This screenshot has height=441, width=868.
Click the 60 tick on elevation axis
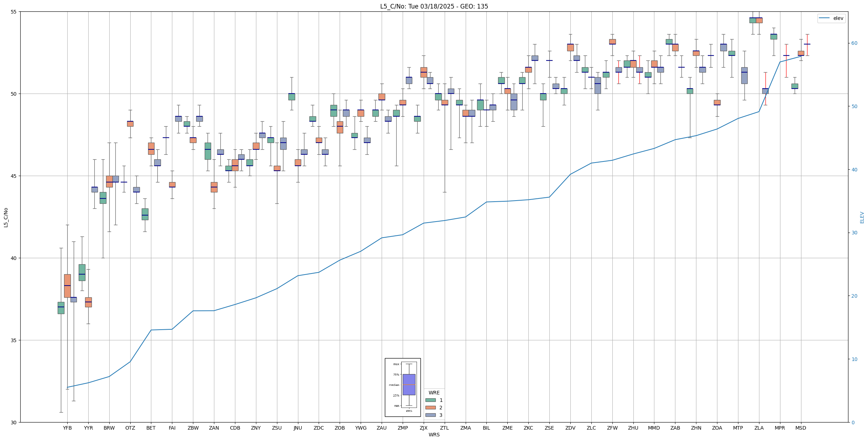[854, 43]
